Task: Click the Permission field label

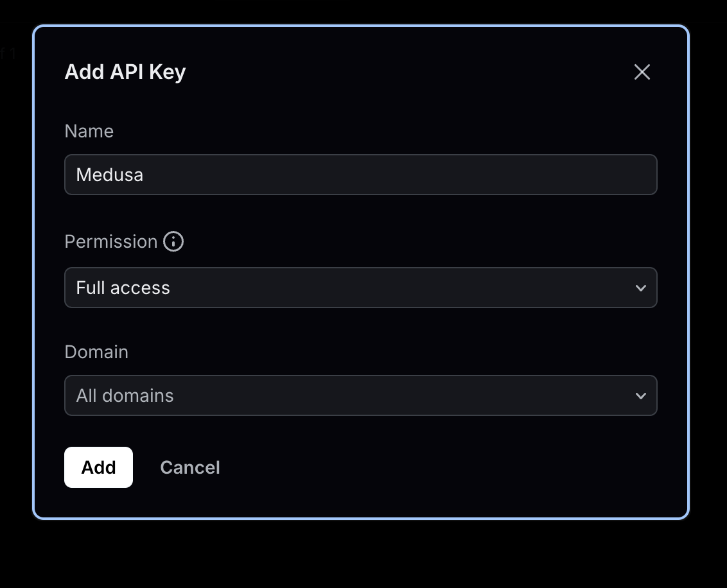Action: point(111,241)
